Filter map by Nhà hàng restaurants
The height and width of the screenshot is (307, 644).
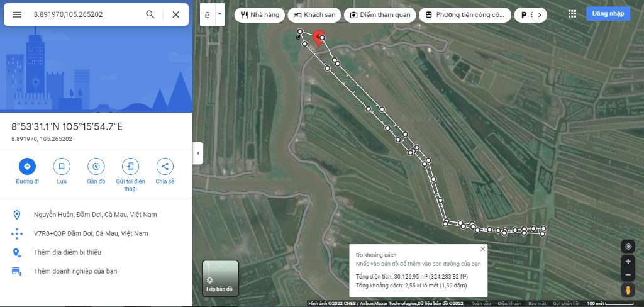[259, 14]
